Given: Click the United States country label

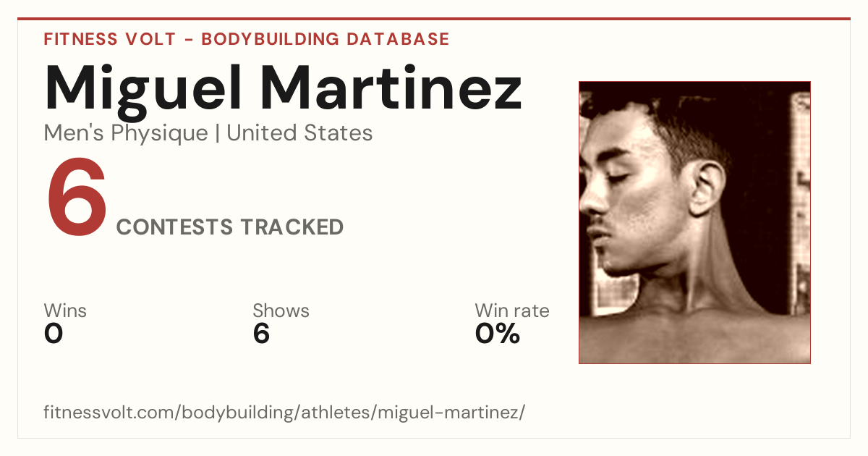Looking at the screenshot, I should pyautogui.click(x=299, y=133).
